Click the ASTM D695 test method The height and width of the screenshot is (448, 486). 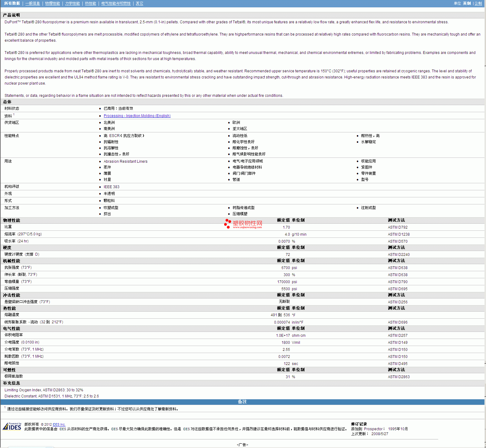point(397,289)
